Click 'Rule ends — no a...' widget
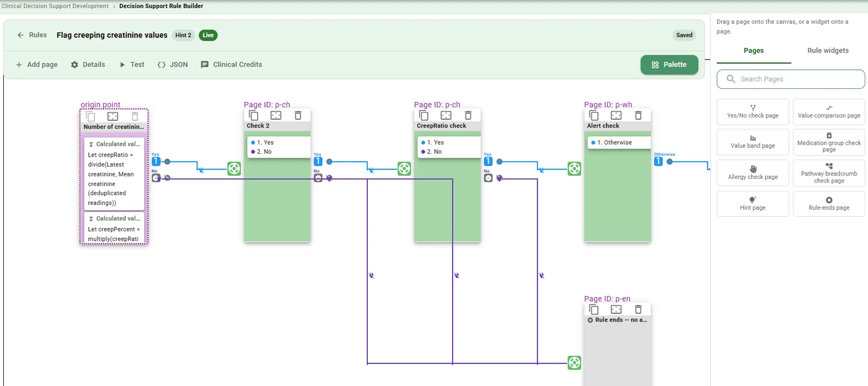The height and width of the screenshot is (386, 868). (617, 320)
